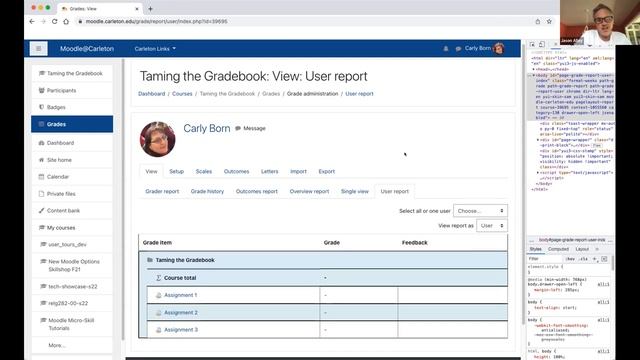The image size is (640, 360).
Task: Click the message bubble icon beside Carly Born
Action: pyautogui.click(x=238, y=128)
